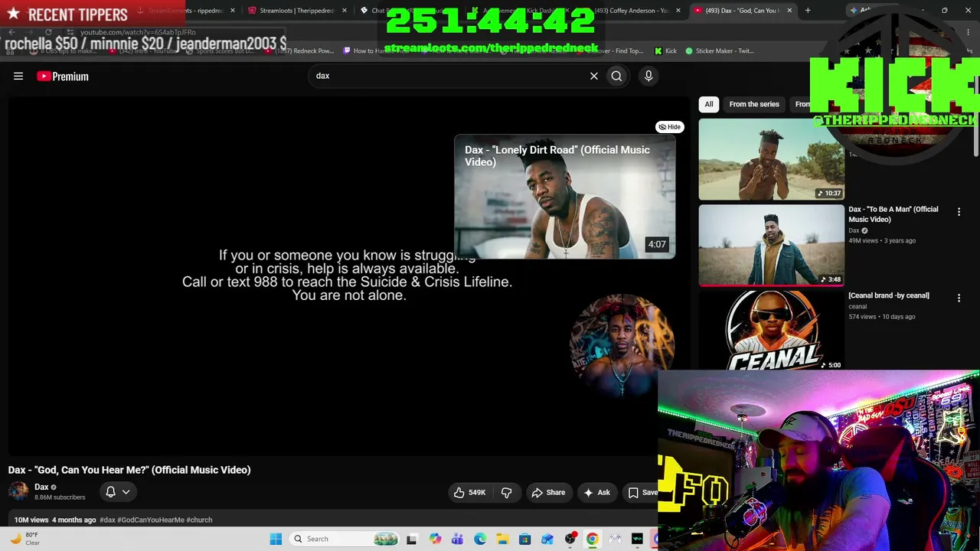Open Microsoft Edge from the taskbar

tap(480, 539)
